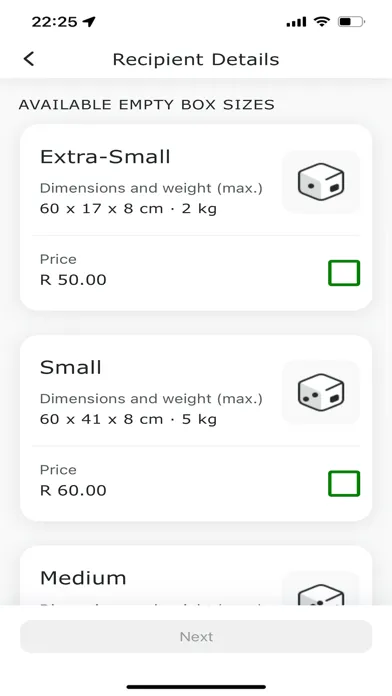The height and width of the screenshot is (696, 392).
Task: Click the Next button
Action: point(196,637)
